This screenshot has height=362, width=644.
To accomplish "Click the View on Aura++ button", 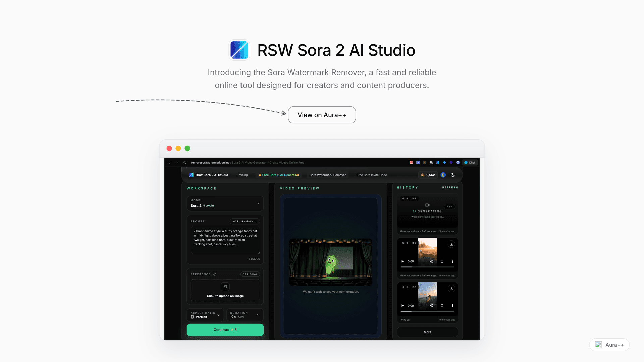I will click(322, 115).
